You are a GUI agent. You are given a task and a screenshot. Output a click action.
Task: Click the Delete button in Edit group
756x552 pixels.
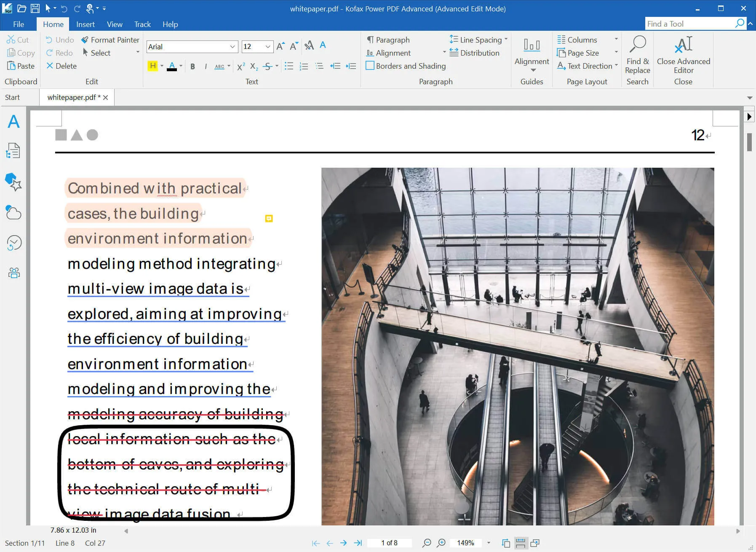point(61,66)
